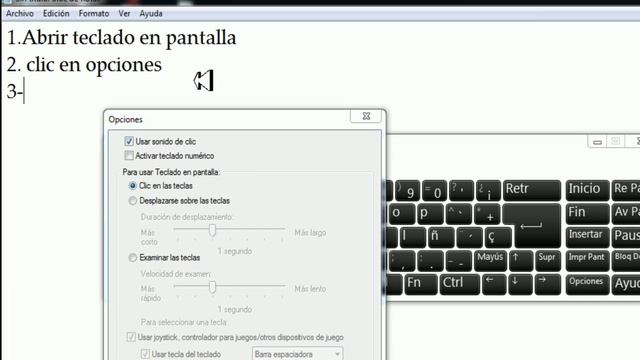
Task: Click the Mayús key on the keyboard
Action: [x=491, y=260]
